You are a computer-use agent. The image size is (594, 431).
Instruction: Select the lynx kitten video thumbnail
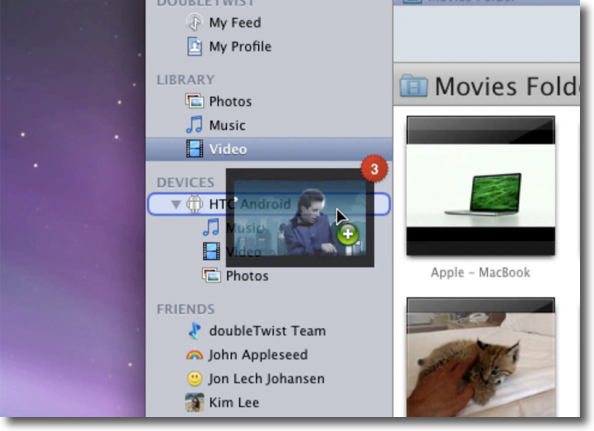pos(481,357)
